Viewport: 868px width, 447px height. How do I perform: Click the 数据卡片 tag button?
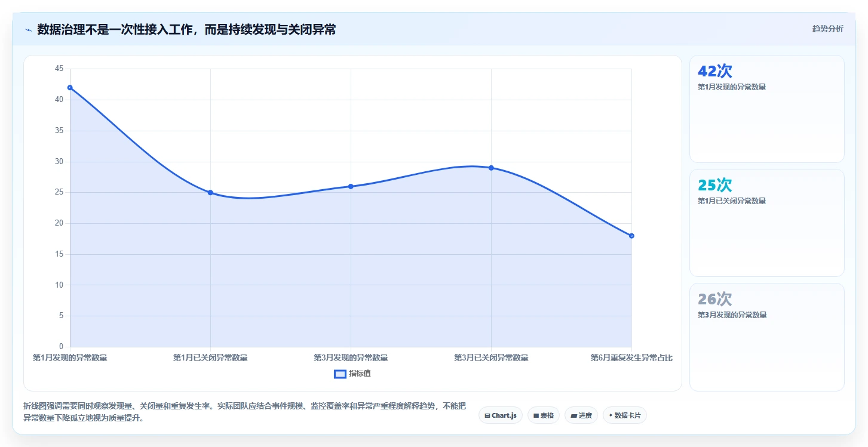pyautogui.click(x=625, y=415)
